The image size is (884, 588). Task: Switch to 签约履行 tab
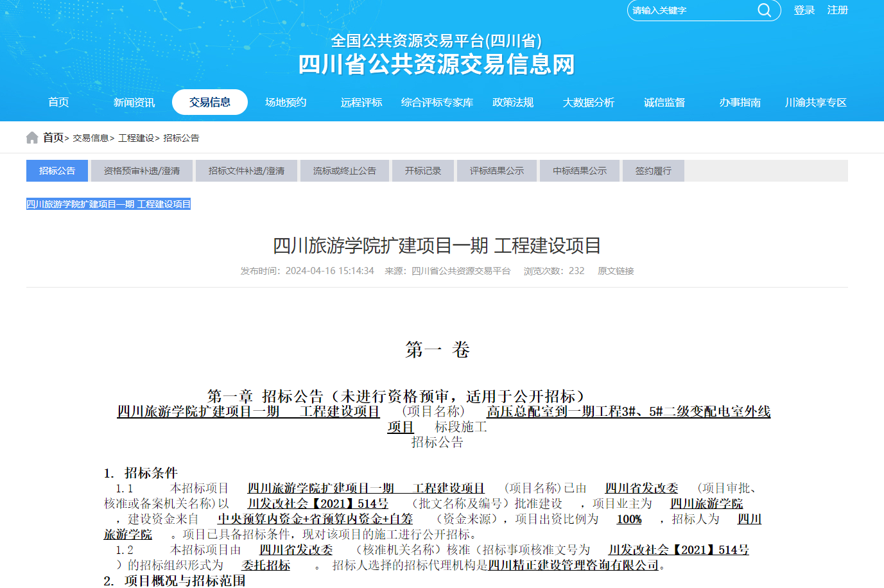[x=654, y=171]
